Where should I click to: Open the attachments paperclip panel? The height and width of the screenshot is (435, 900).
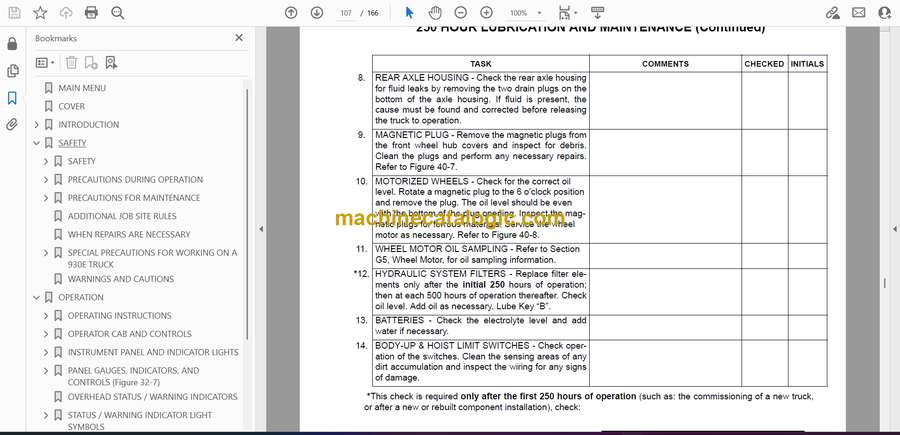pos(12,125)
